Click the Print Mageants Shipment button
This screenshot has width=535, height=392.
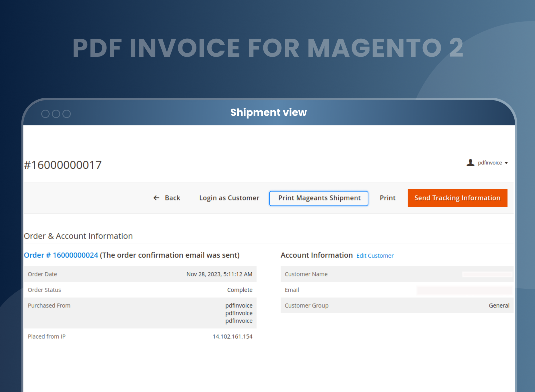319,198
